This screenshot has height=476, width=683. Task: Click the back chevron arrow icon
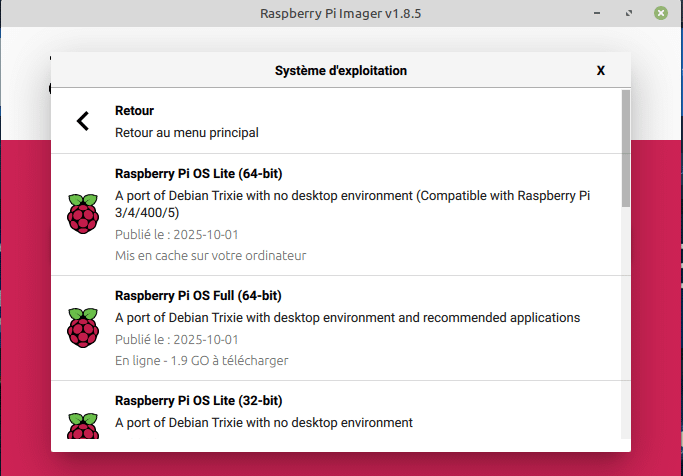point(83,121)
